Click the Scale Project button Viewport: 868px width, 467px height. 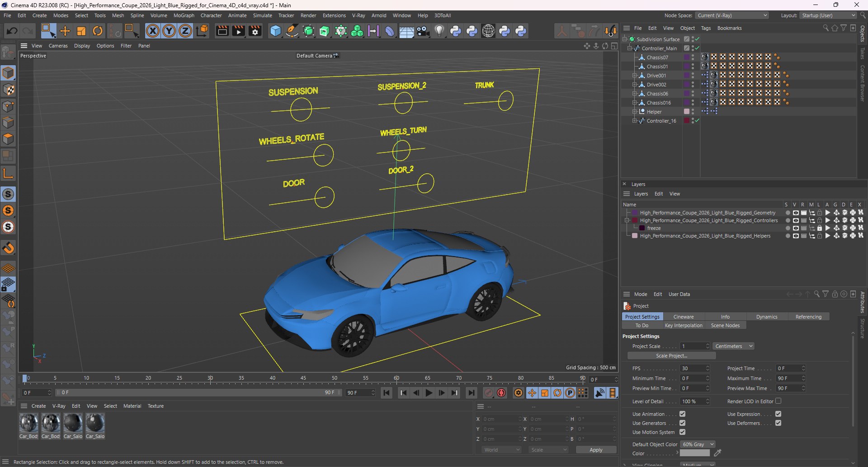[671, 356]
